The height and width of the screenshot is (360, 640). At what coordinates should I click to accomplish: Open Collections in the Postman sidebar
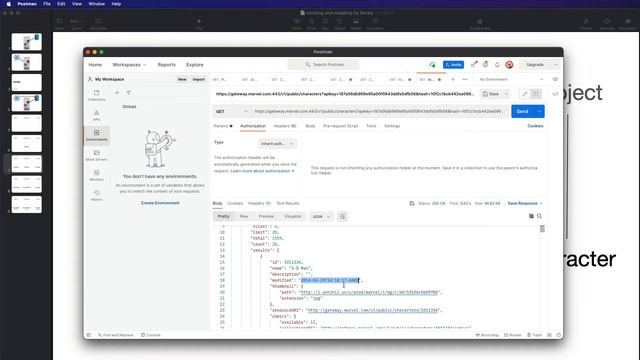[x=97, y=96]
